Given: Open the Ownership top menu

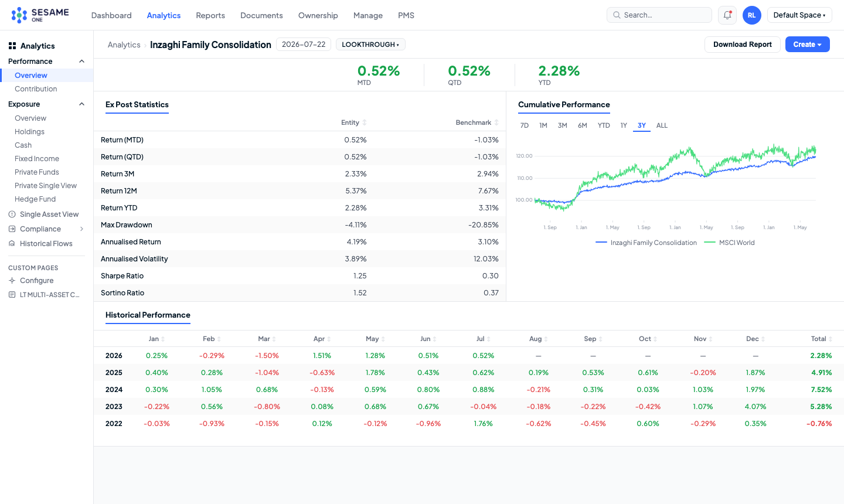Looking at the screenshot, I should pyautogui.click(x=318, y=15).
